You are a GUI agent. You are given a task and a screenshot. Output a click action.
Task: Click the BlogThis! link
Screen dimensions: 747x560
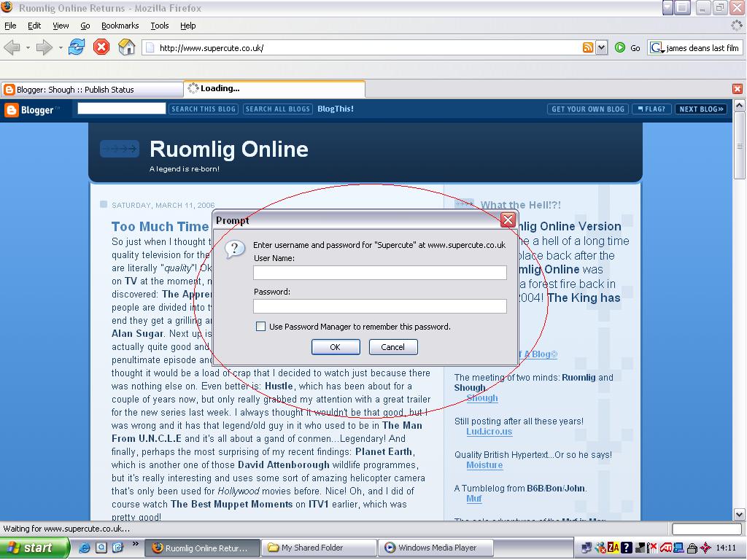coord(336,109)
